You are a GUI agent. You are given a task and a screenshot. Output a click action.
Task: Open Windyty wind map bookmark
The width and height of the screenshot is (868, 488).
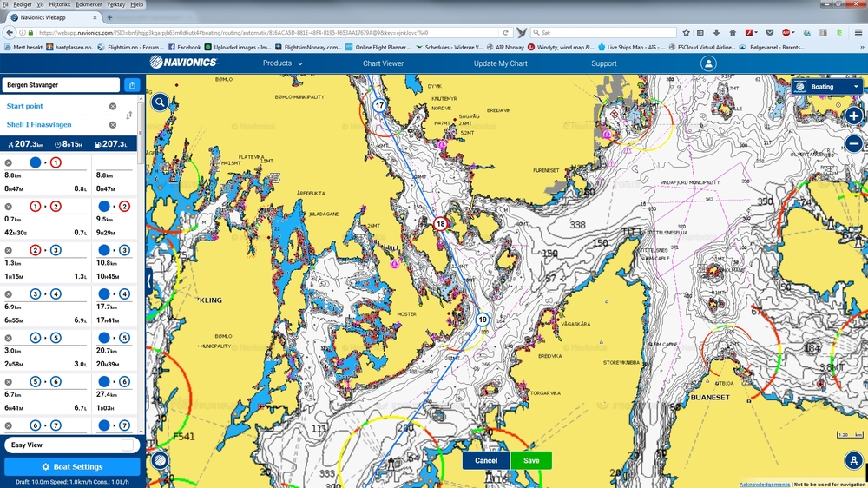pyautogui.click(x=561, y=47)
